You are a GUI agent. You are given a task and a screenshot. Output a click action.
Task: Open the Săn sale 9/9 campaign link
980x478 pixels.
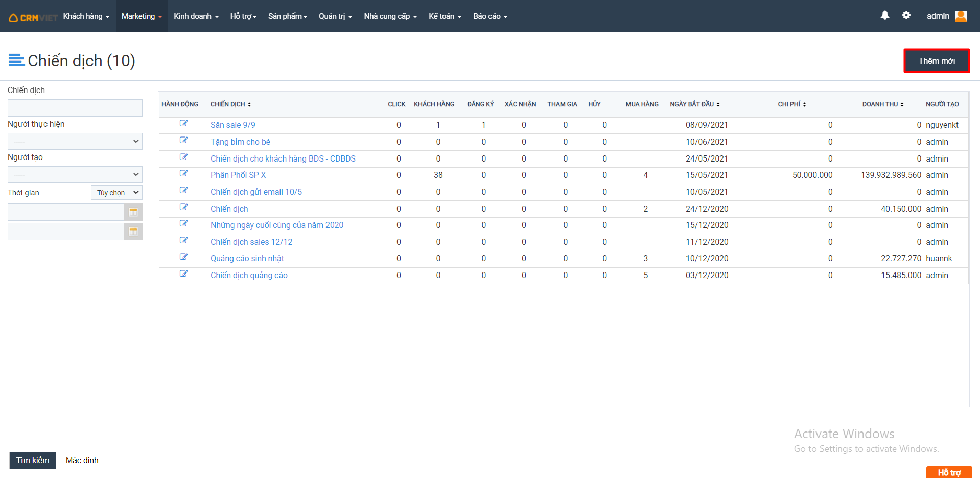(x=233, y=125)
